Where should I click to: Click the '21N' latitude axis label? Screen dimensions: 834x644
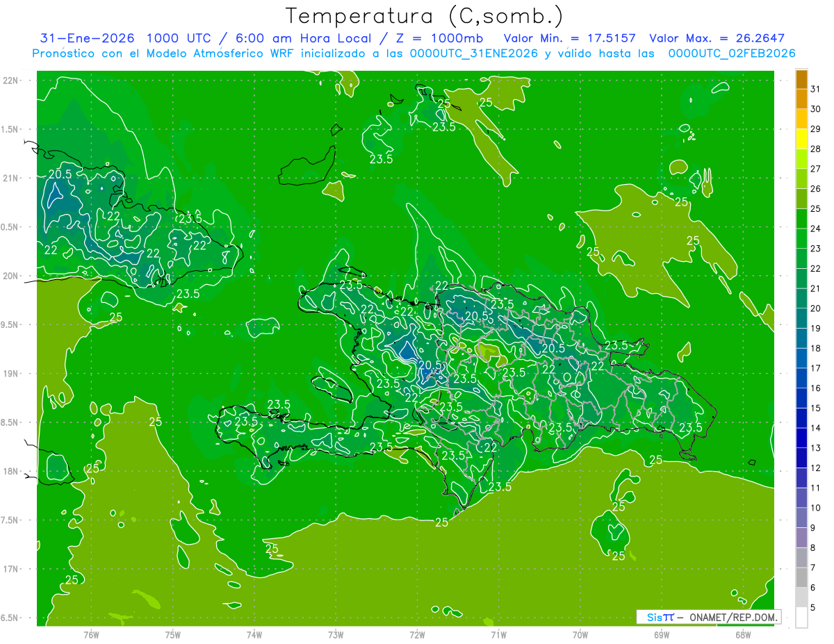point(10,178)
